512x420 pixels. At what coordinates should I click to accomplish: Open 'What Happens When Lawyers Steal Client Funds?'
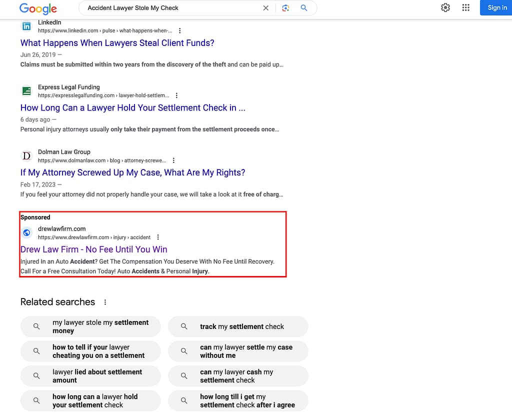coord(117,43)
